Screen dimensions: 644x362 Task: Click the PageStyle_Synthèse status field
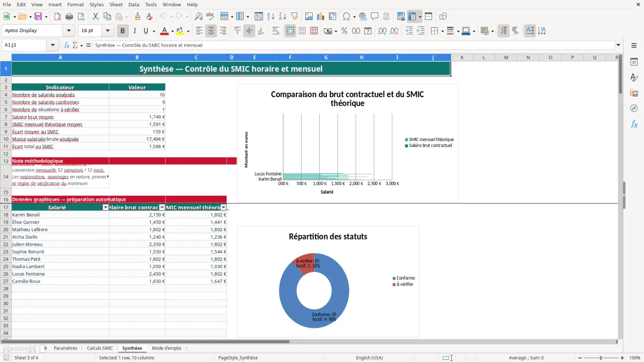(x=238, y=358)
